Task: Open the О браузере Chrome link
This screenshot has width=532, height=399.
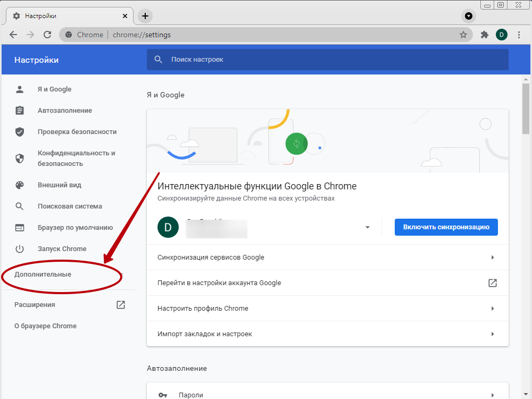Action: point(45,326)
